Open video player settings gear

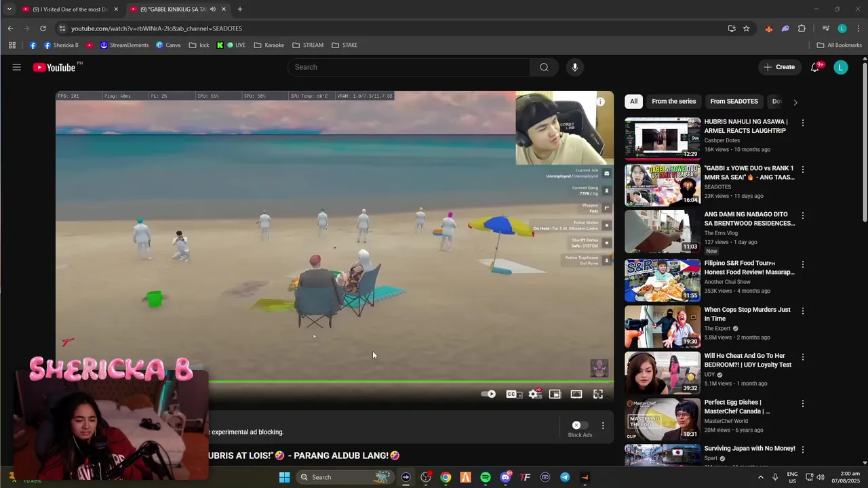pyautogui.click(x=534, y=394)
